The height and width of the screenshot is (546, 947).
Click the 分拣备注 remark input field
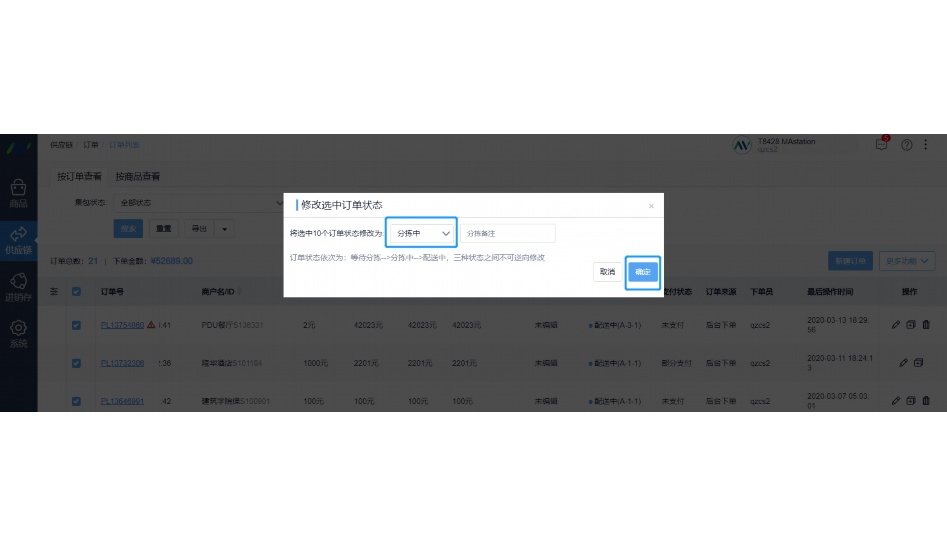(507, 233)
